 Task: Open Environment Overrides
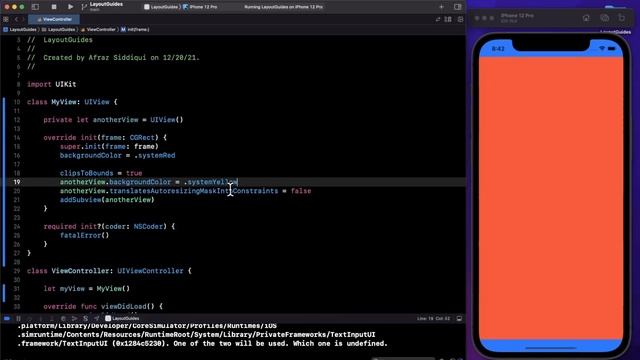(85, 318)
